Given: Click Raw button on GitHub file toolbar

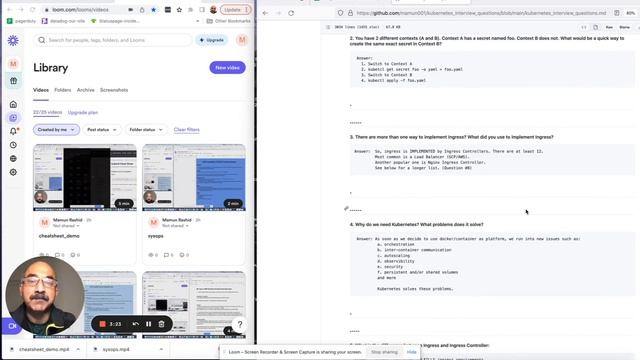Looking at the screenshot, I should (609, 27).
